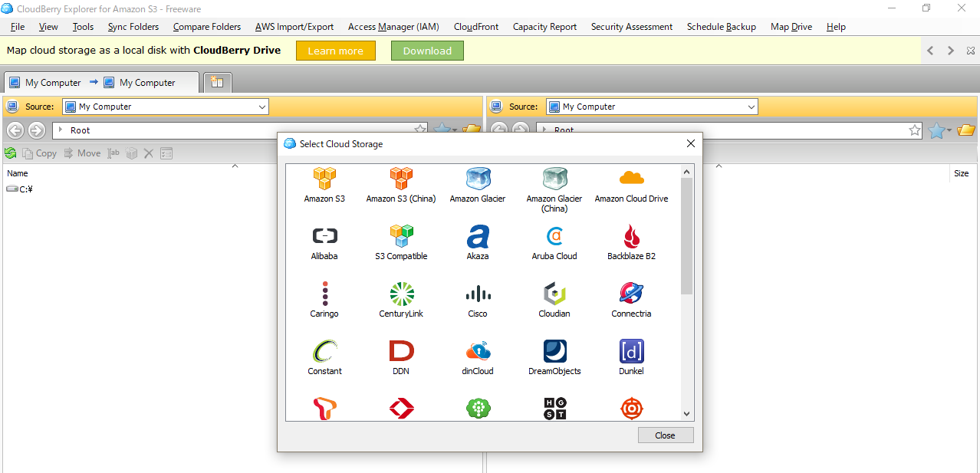Open CloudFront menu
This screenshot has width=980, height=473.
coord(476,26)
